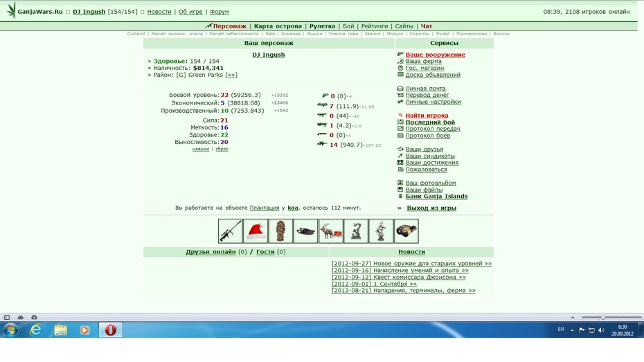Click the Бонусы submenu link
This screenshot has height=362, width=644.
point(501,34)
